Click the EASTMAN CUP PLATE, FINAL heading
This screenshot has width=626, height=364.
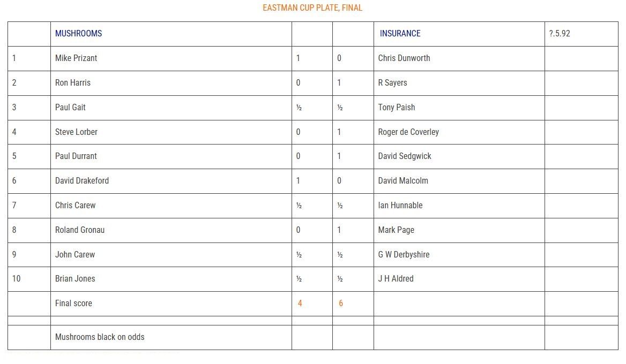point(312,7)
